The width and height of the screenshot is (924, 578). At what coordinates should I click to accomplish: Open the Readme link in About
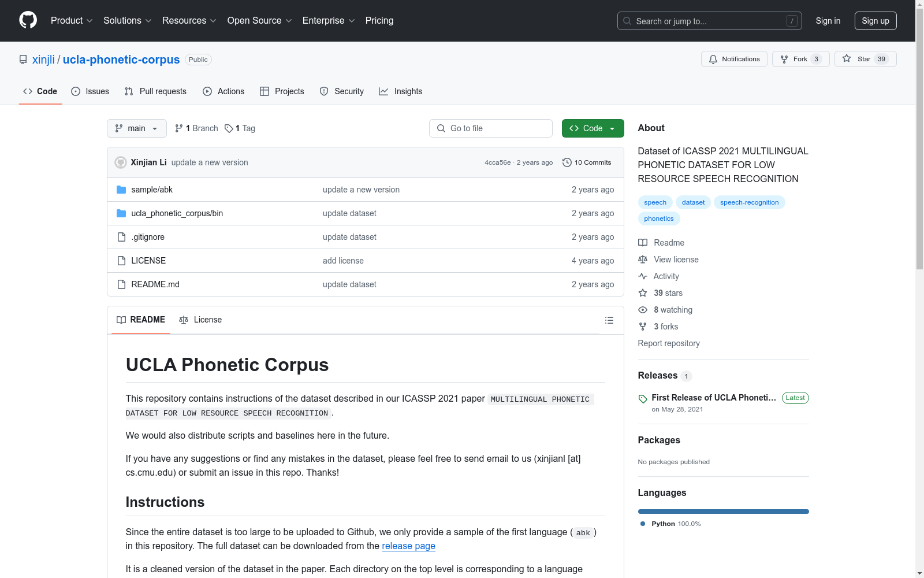pos(661,243)
